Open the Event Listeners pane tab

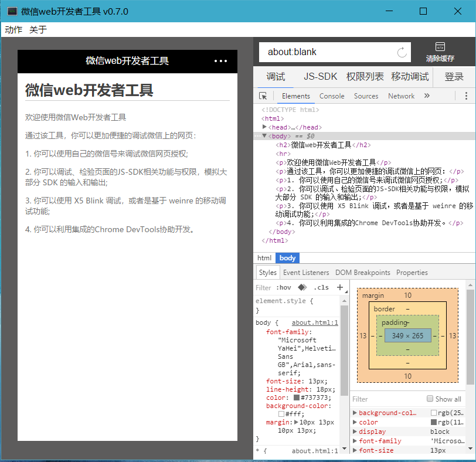pos(306,273)
